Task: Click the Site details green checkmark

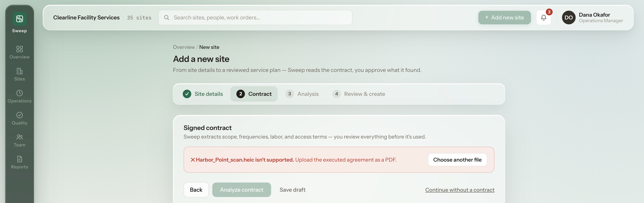Action: coord(187,94)
